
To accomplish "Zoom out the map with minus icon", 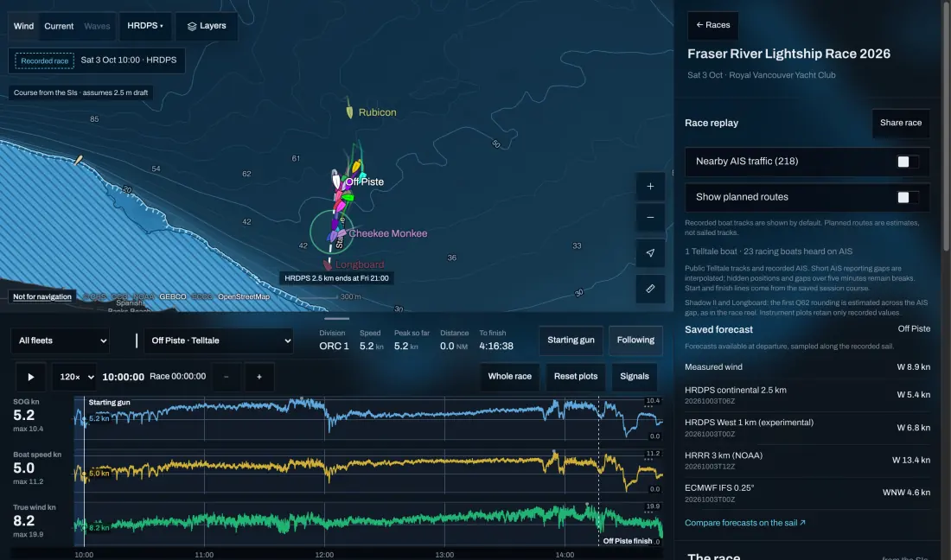I will 650,218.
